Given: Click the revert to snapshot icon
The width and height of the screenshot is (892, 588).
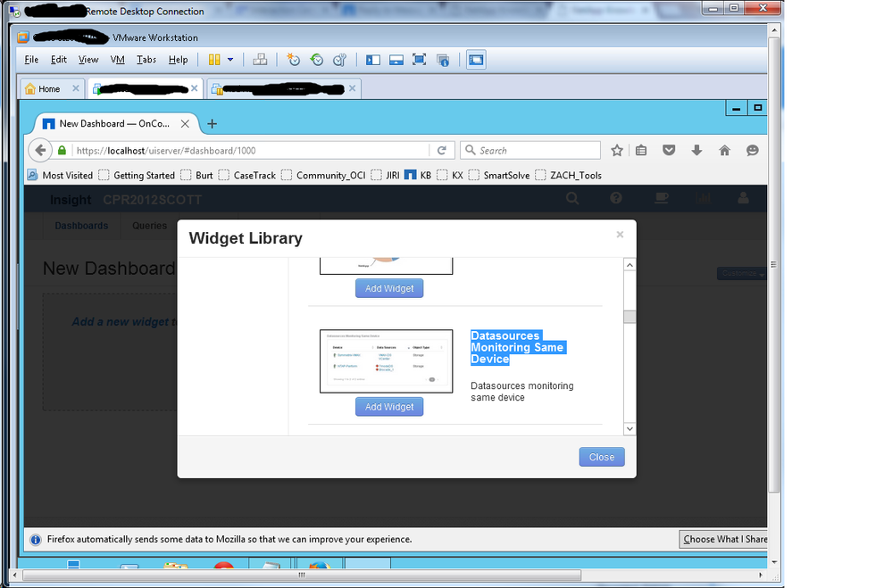Looking at the screenshot, I should pyautogui.click(x=317, y=60).
